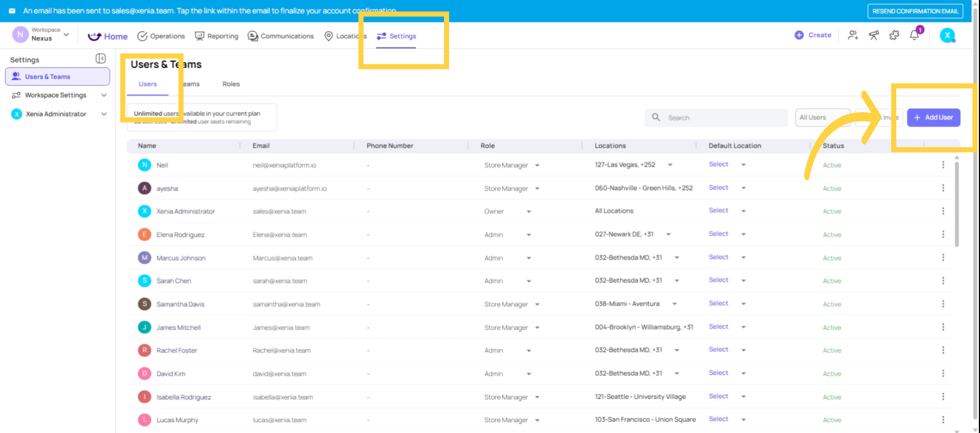
Task: Open three-dot menu for Sarah Chen
Action: (943, 281)
